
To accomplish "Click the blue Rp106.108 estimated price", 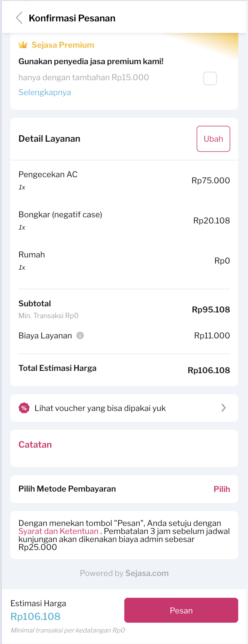I will [36, 616].
